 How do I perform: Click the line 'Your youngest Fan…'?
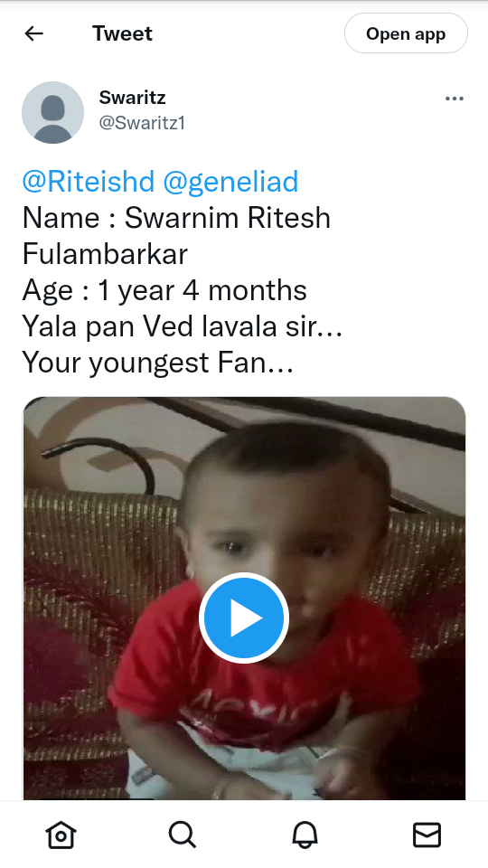point(157,363)
